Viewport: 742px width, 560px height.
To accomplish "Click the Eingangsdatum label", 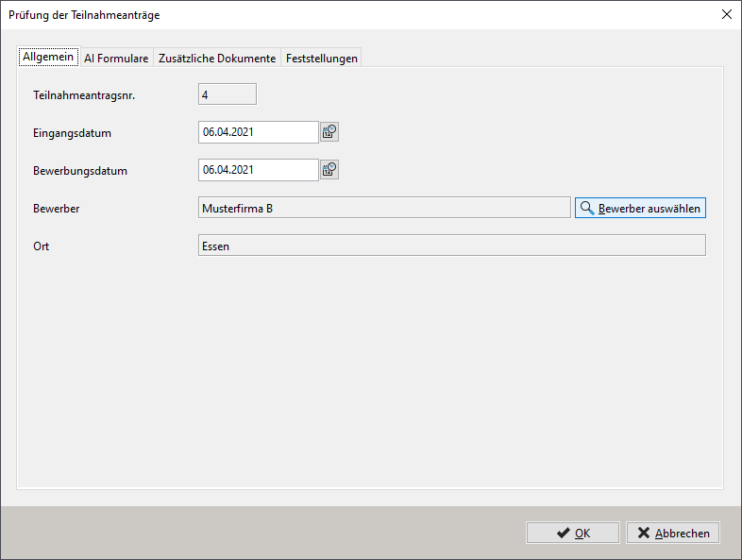I will [x=72, y=133].
